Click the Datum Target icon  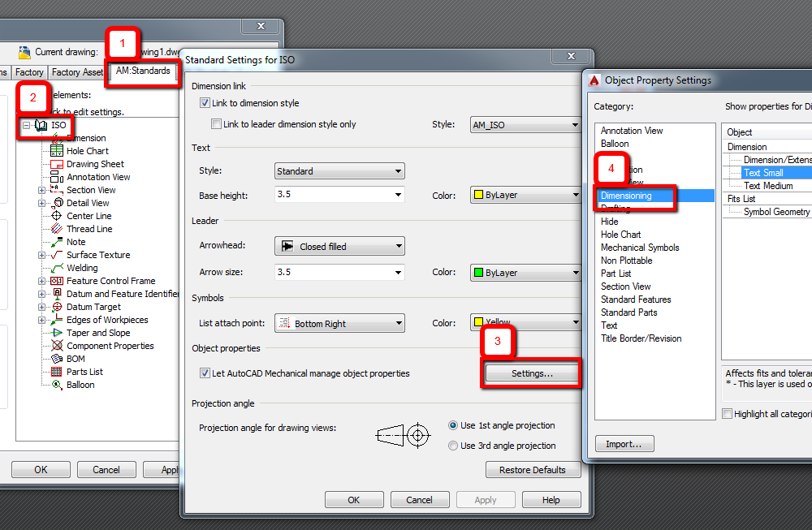click(57, 307)
